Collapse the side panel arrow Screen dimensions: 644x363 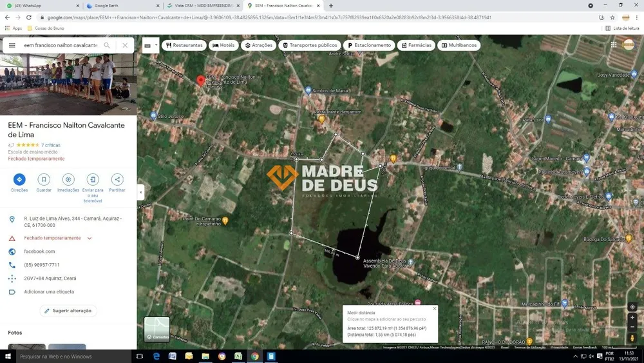coord(141,192)
